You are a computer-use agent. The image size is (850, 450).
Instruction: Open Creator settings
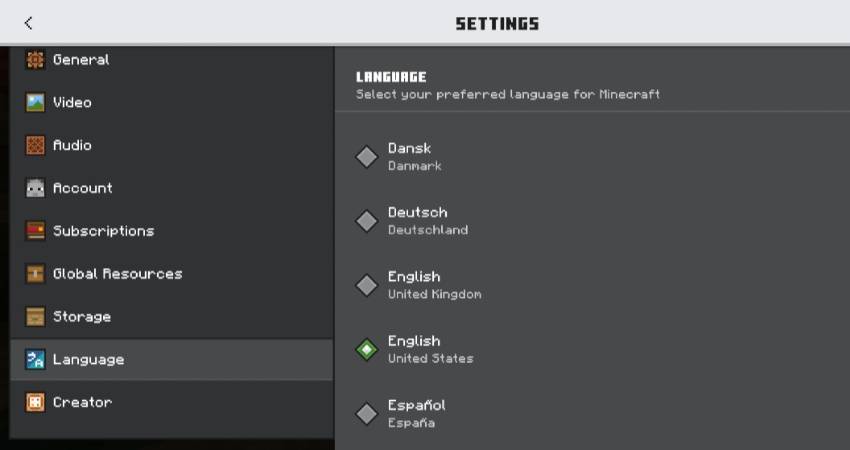coord(171,402)
